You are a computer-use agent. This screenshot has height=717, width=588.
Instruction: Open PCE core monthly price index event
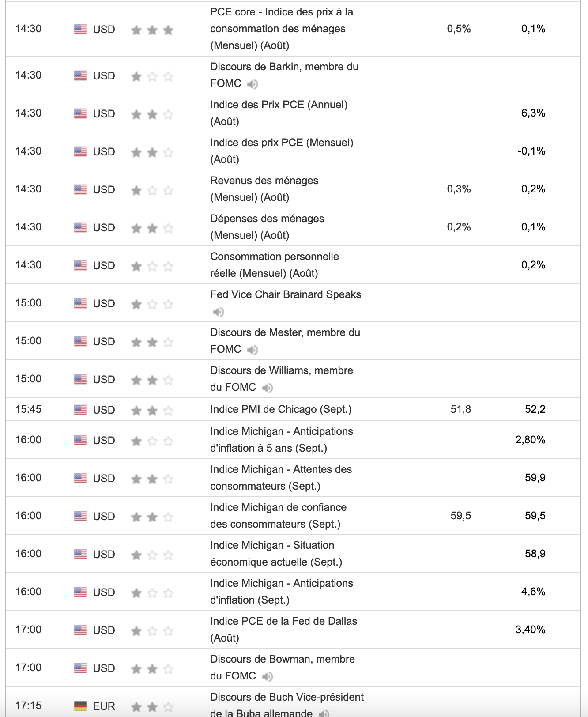pyautogui.click(x=281, y=29)
